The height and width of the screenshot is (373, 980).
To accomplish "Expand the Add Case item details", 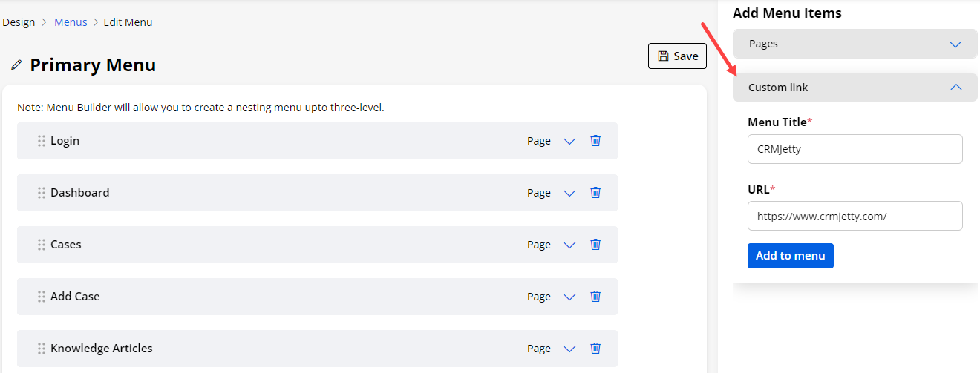I will (569, 297).
